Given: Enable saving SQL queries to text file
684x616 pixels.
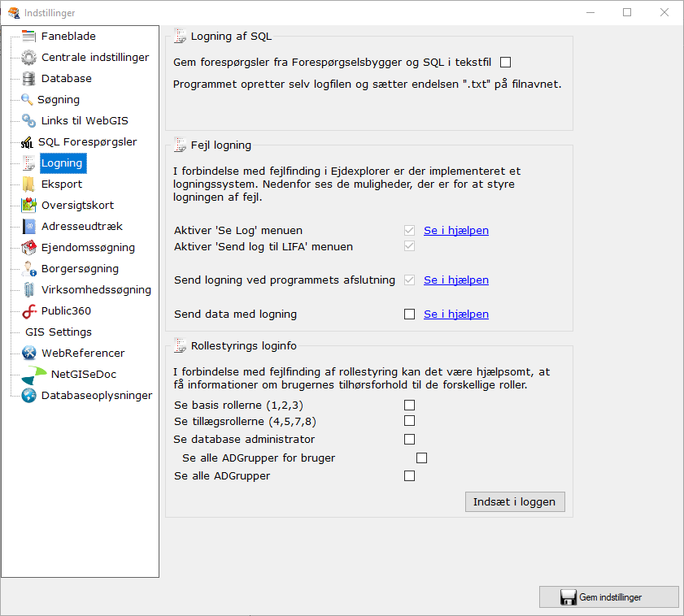Looking at the screenshot, I should click(x=505, y=62).
